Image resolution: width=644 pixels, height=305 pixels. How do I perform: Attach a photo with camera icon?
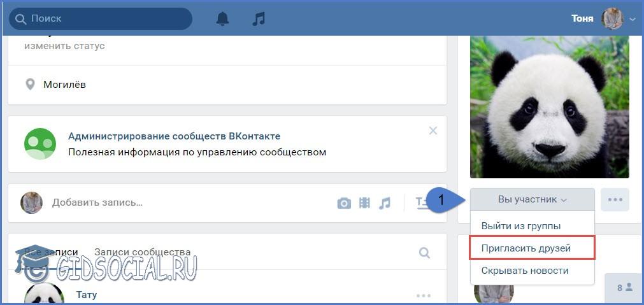(344, 203)
